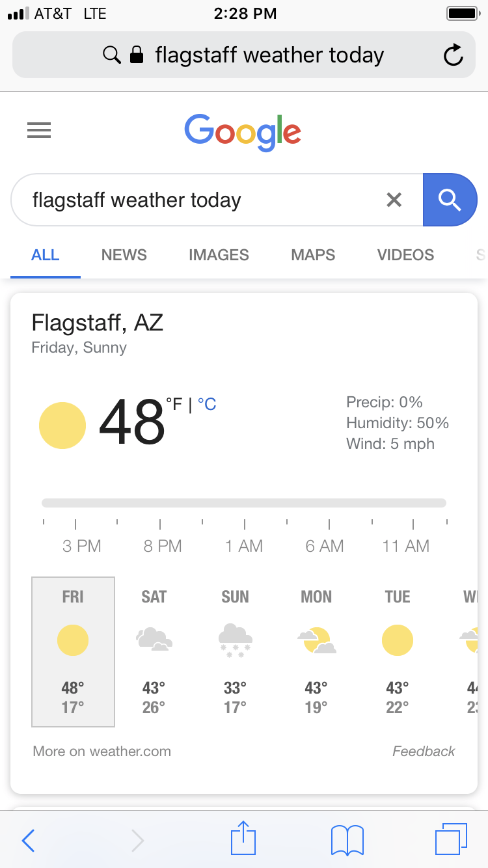
Task: Switch to the Images tab
Action: (219, 255)
